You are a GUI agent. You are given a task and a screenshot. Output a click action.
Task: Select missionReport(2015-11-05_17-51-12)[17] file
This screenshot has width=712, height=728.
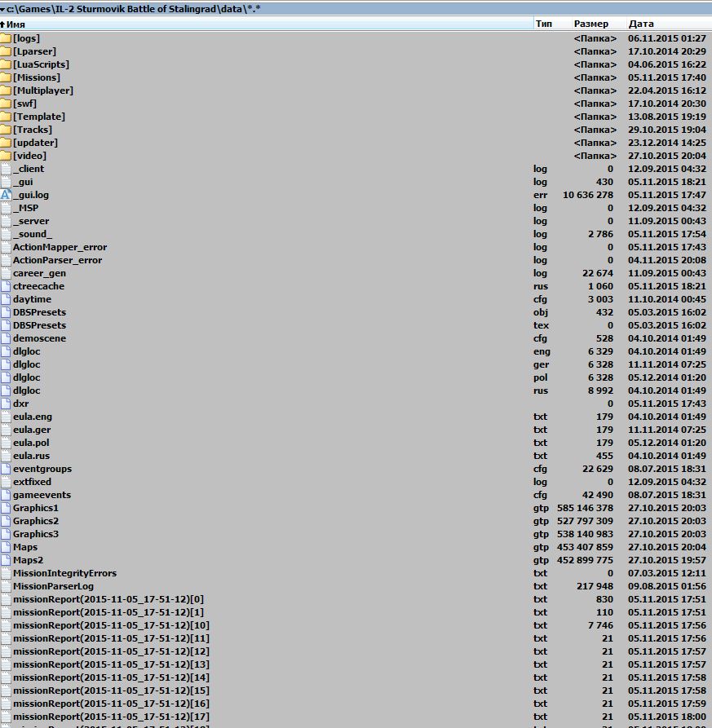pyautogui.click(x=111, y=717)
